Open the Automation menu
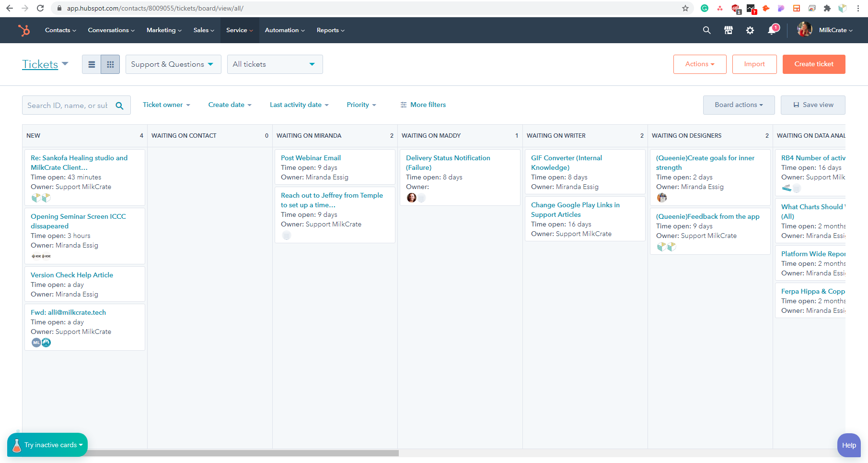The height and width of the screenshot is (463, 868). [x=285, y=30]
